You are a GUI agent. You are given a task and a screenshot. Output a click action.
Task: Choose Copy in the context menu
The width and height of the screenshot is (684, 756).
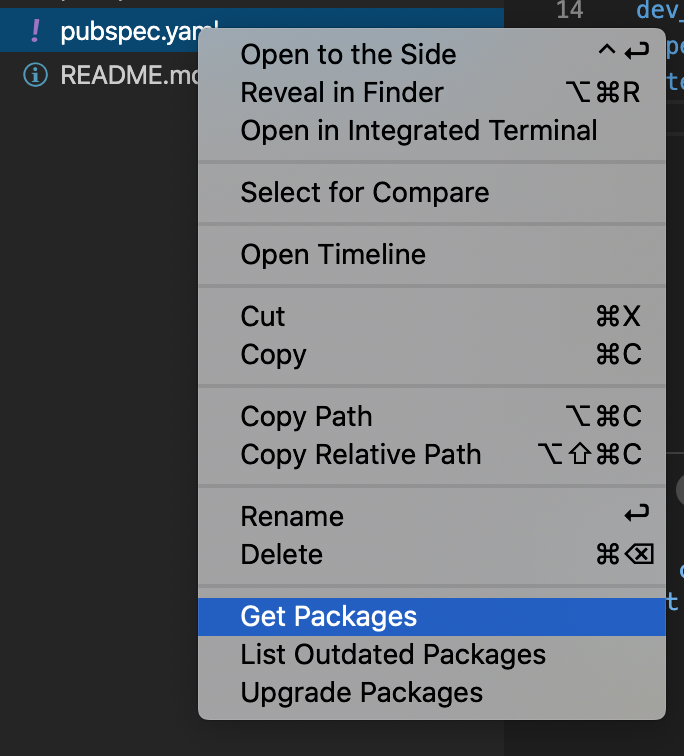(273, 354)
